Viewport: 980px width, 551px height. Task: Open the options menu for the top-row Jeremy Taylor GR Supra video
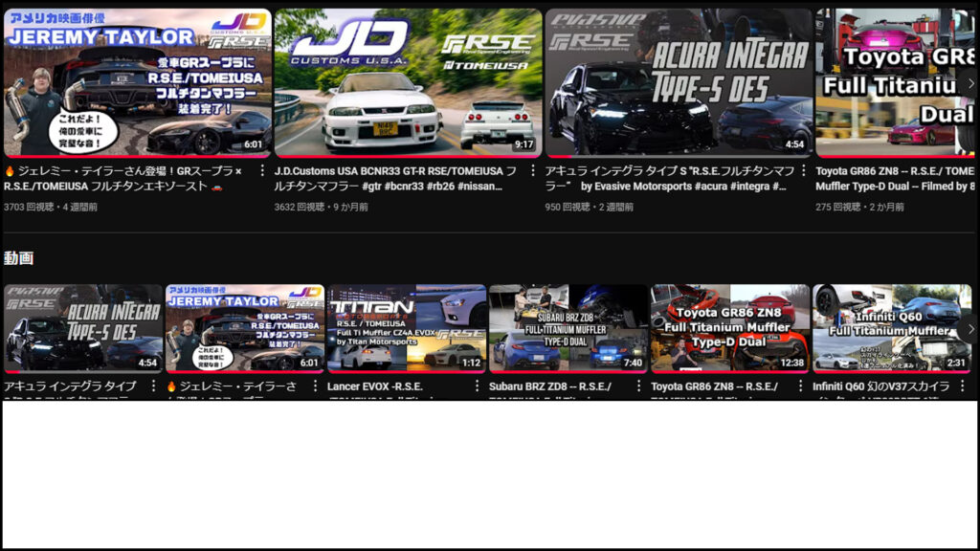tap(262, 171)
